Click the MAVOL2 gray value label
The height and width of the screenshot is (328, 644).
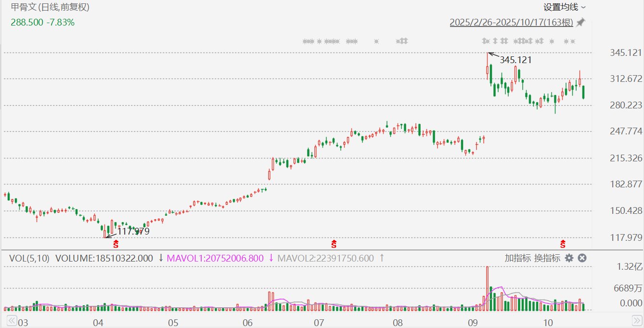pyautogui.click(x=325, y=258)
